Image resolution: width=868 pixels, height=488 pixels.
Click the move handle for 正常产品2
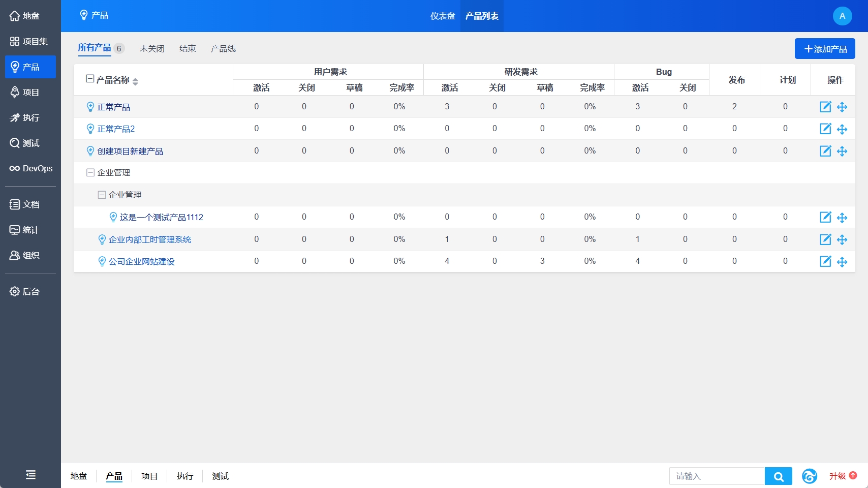point(842,129)
